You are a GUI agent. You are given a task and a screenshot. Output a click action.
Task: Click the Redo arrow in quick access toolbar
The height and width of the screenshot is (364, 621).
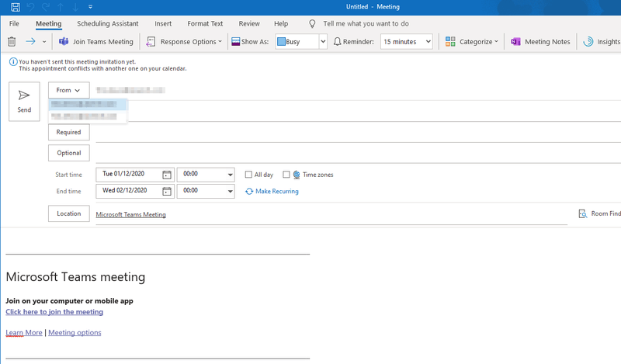46,7
